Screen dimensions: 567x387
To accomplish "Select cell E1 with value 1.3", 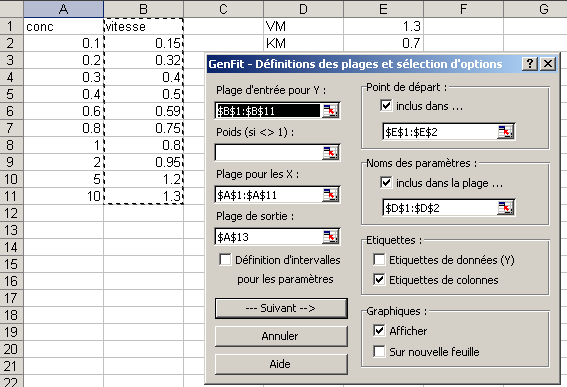I will tap(383, 26).
